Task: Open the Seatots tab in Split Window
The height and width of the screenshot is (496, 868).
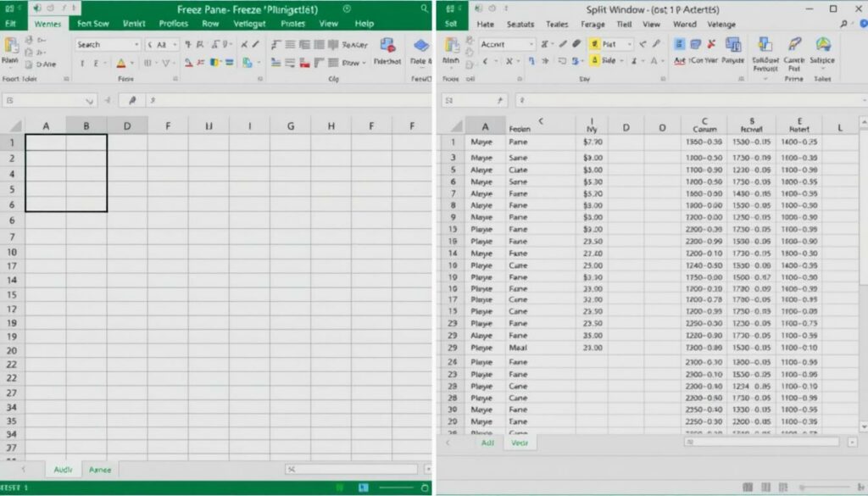Action: click(x=520, y=25)
